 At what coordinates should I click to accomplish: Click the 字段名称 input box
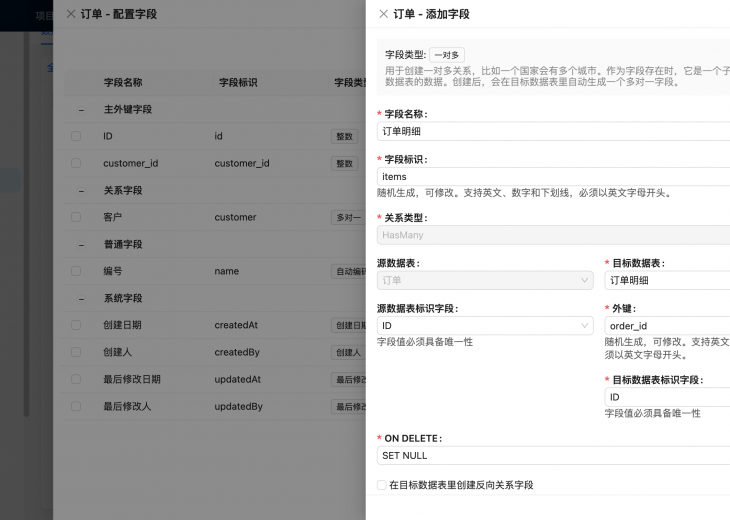coord(553,131)
